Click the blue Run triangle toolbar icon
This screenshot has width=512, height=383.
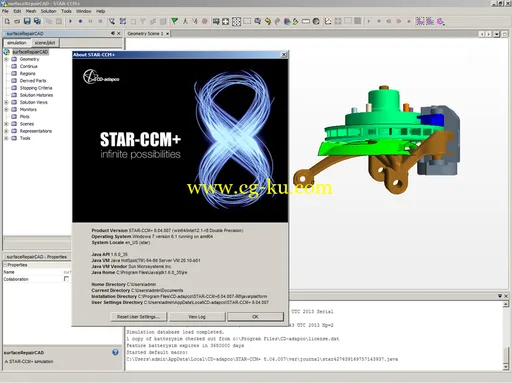pyautogui.click(x=70, y=21)
